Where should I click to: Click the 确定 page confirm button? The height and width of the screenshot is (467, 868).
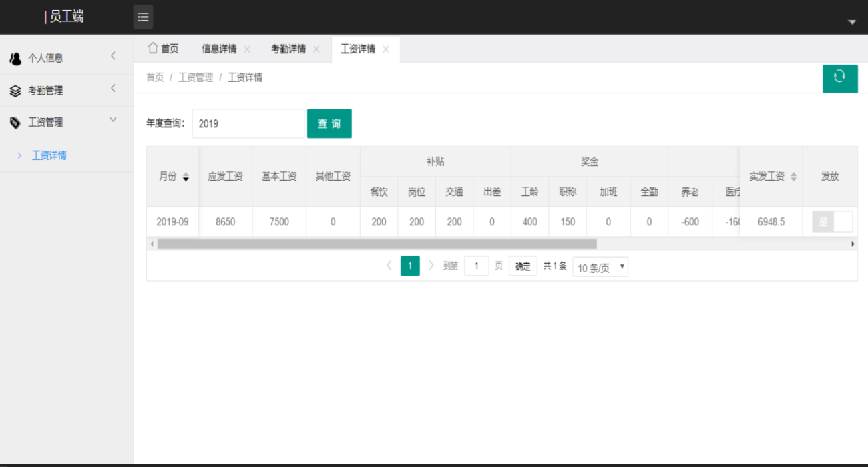522,266
